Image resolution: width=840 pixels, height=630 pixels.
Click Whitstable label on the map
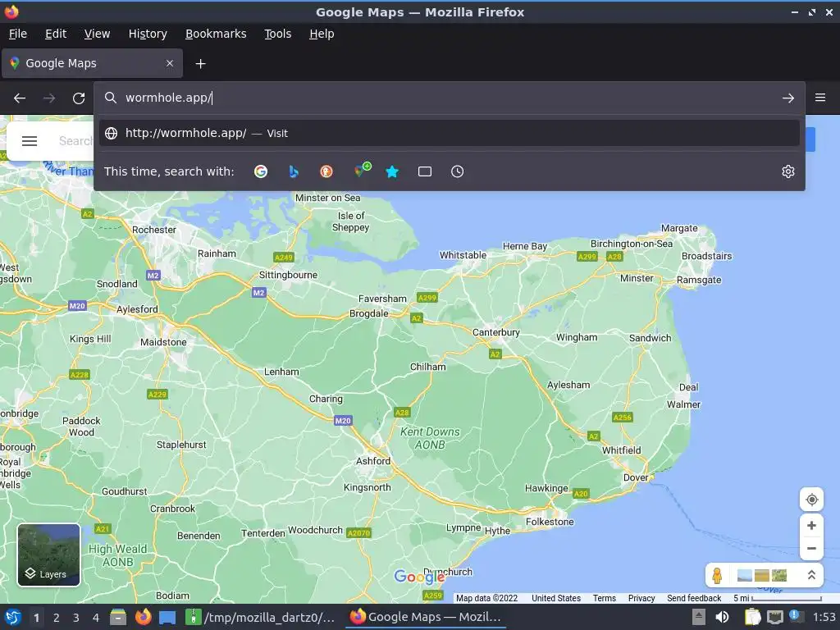[x=463, y=255]
